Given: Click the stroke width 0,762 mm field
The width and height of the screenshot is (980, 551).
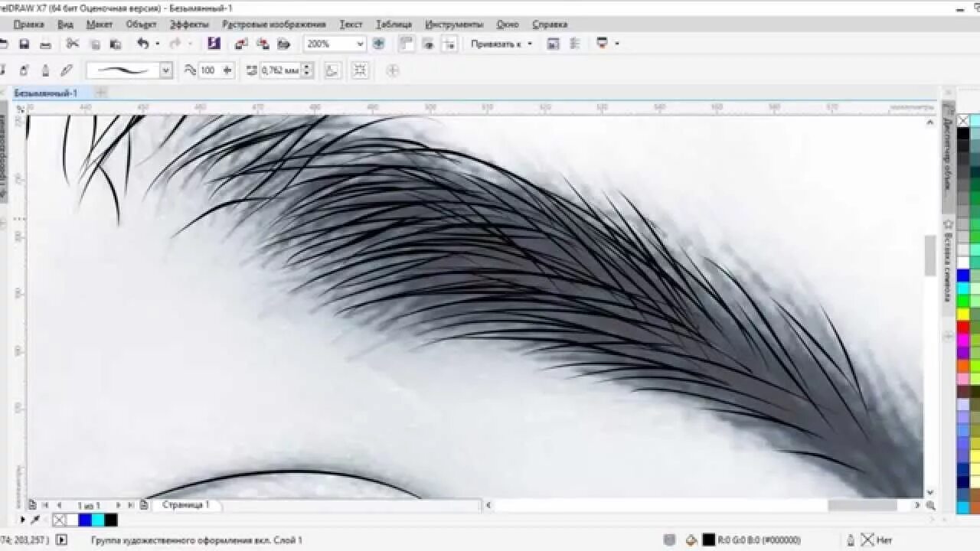Looking at the screenshot, I should click(x=280, y=70).
